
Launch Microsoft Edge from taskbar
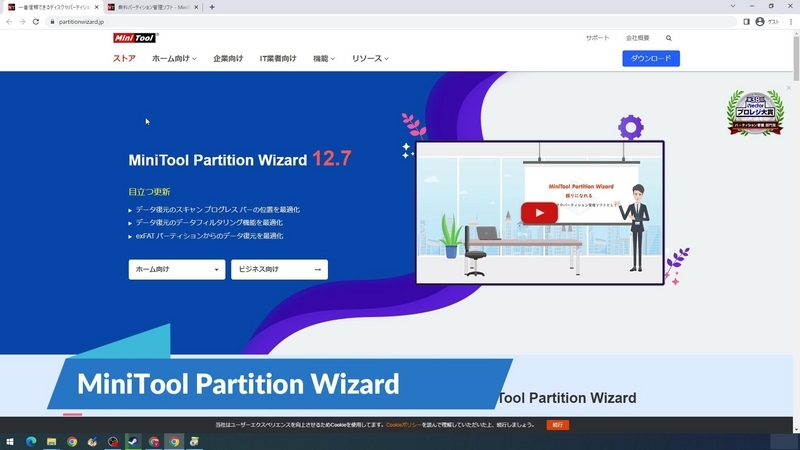pos(31,442)
